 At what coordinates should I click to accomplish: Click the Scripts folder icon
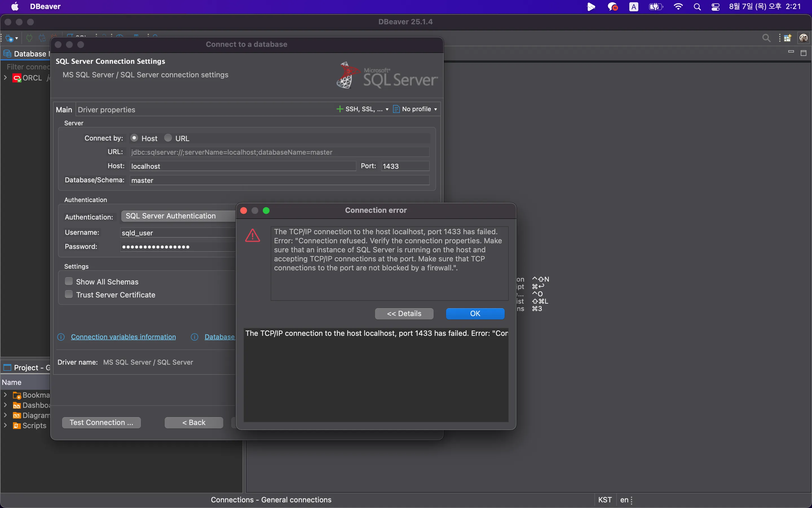click(x=17, y=426)
